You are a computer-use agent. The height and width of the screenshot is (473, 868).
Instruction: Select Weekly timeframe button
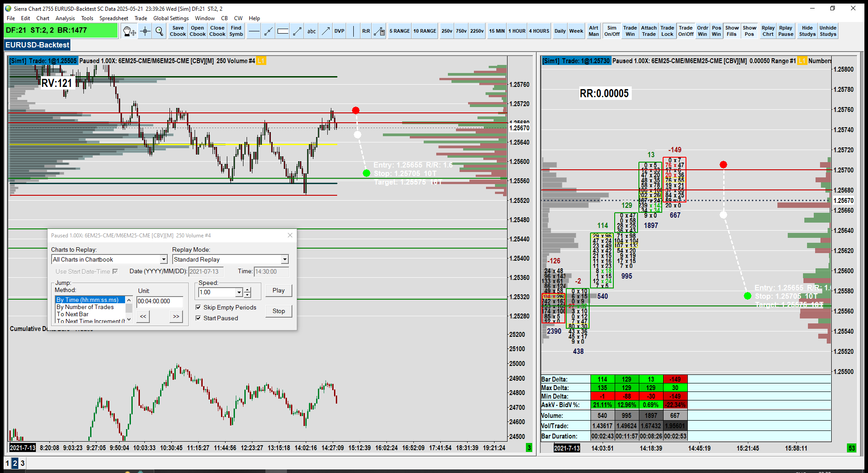tap(576, 31)
